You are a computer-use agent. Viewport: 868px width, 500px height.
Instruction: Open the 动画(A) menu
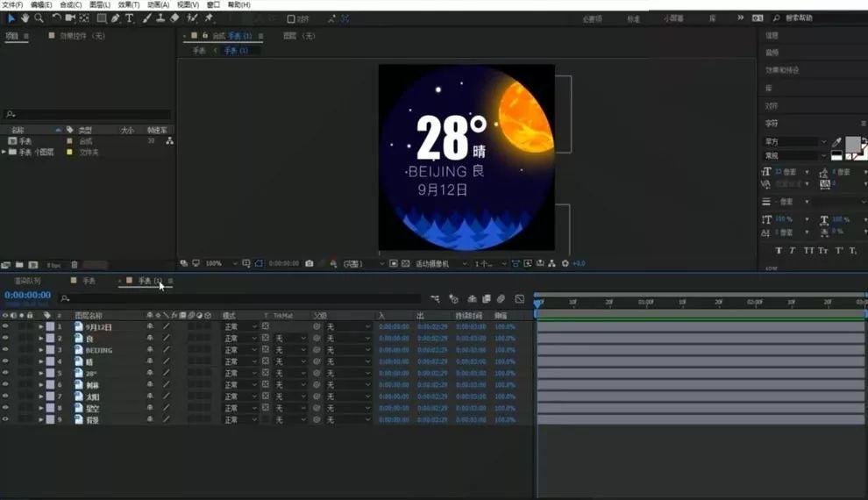[158, 4]
